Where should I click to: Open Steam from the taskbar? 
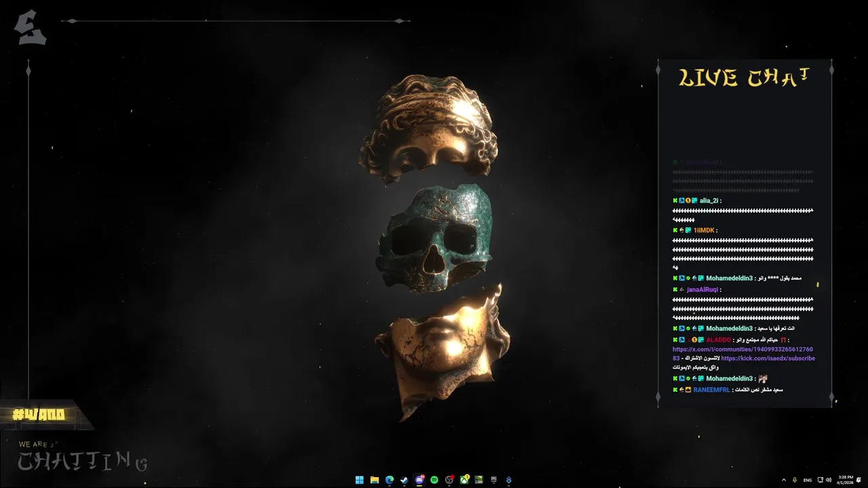[404, 480]
